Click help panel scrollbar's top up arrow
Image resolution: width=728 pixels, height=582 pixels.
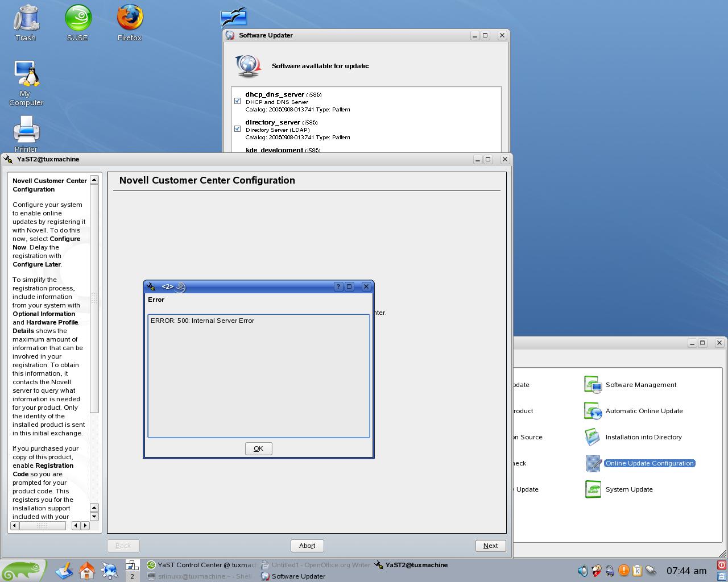tap(94, 180)
